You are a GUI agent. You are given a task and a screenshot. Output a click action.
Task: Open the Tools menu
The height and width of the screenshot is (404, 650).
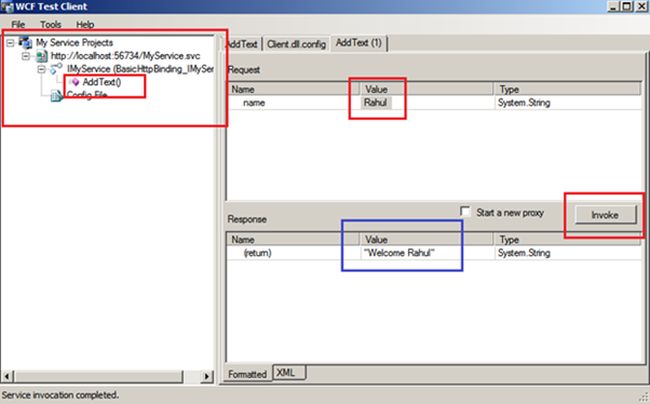coord(51,24)
